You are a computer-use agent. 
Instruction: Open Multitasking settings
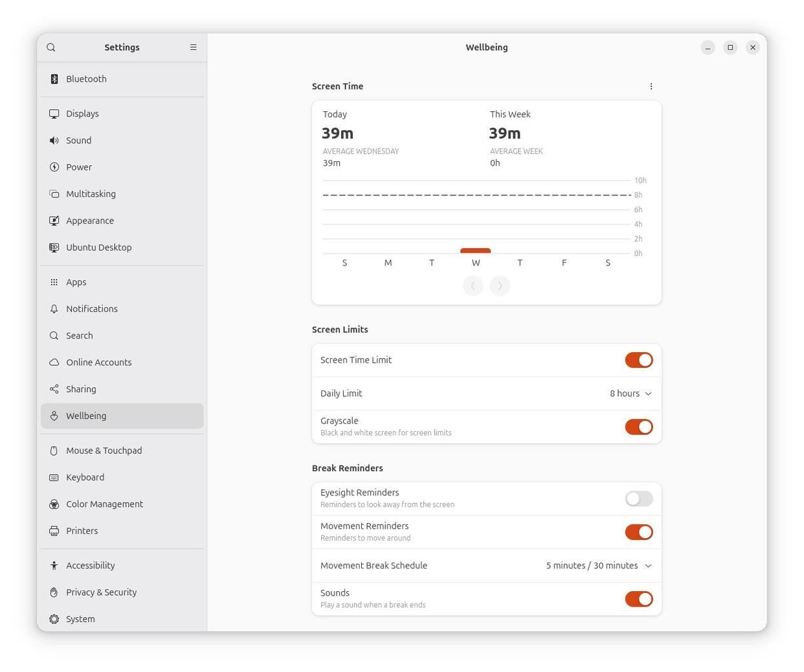point(122,194)
